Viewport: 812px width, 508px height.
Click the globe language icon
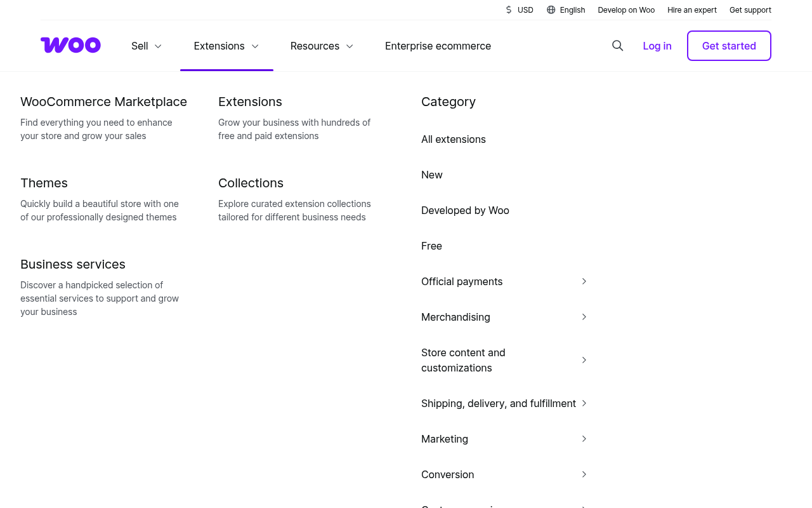click(x=551, y=10)
